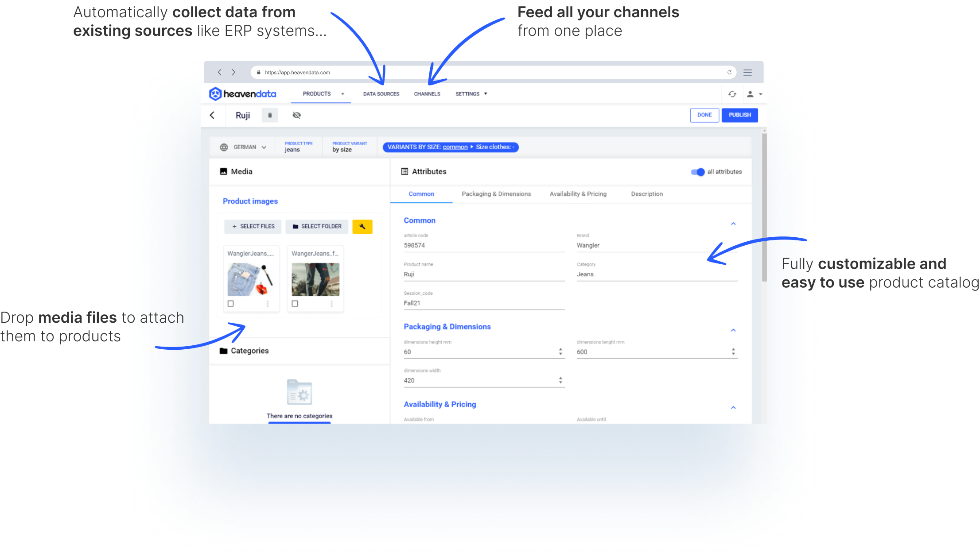Click the Publish button

pyautogui.click(x=739, y=115)
